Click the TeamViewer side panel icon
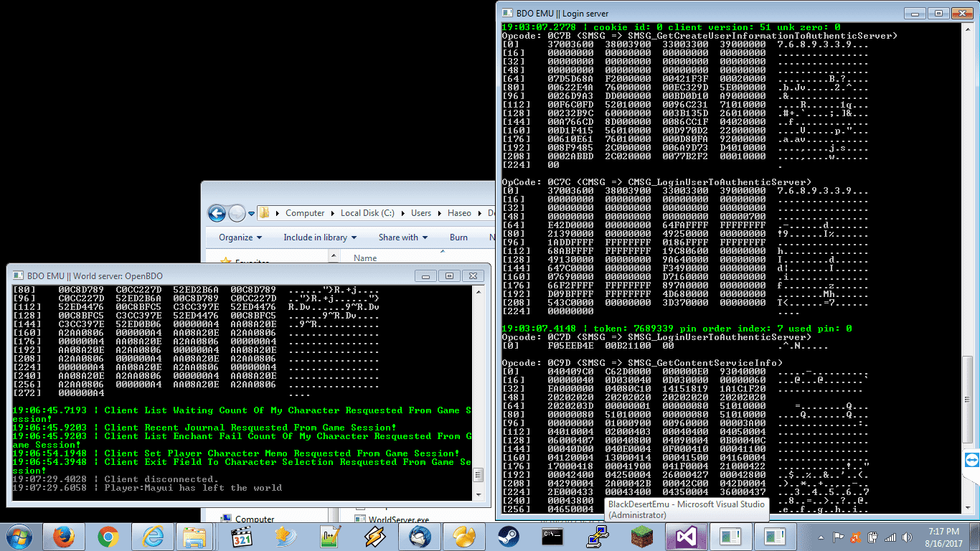Image resolution: width=980 pixels, height=551 pixels. 972,459
